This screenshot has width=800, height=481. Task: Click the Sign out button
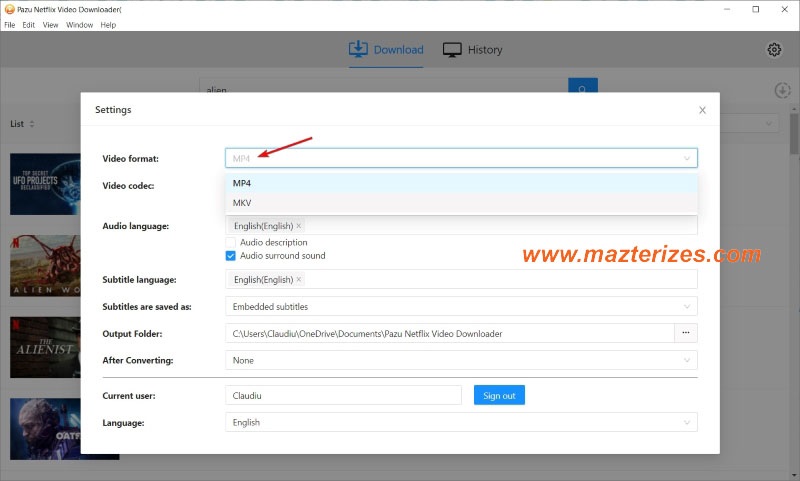pyautogui.click(x=499, y=395)
